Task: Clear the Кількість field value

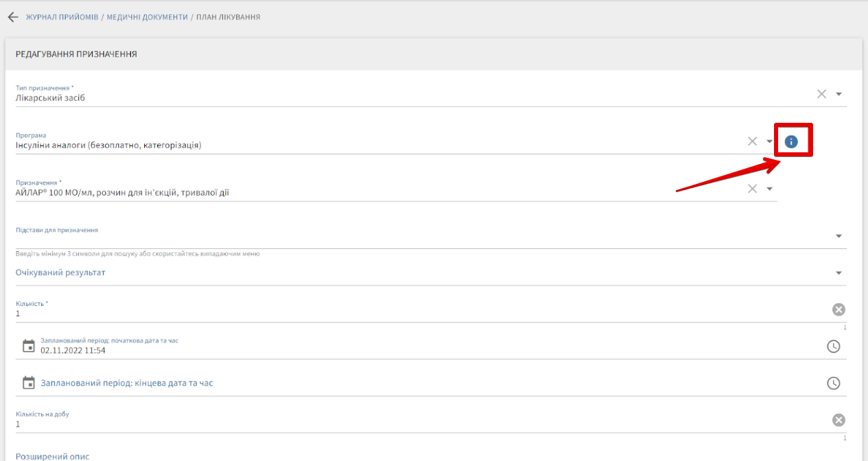Action: coord(838,309)
